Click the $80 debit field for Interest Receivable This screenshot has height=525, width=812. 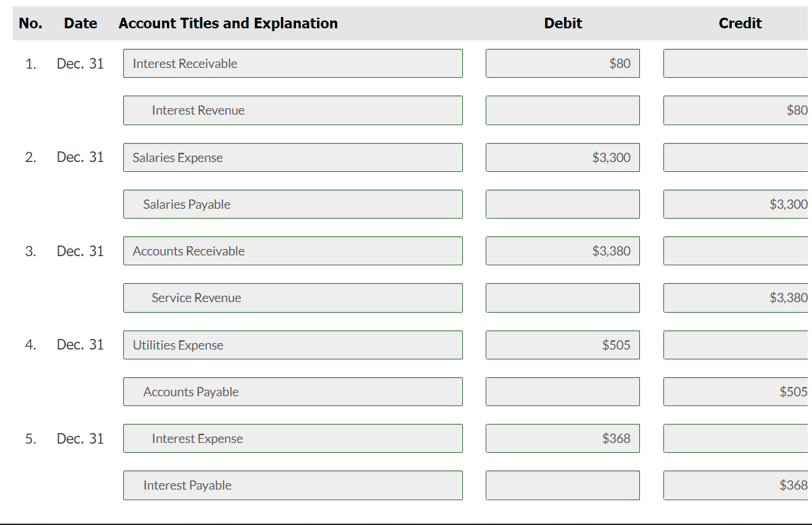[x=562, y=63]
